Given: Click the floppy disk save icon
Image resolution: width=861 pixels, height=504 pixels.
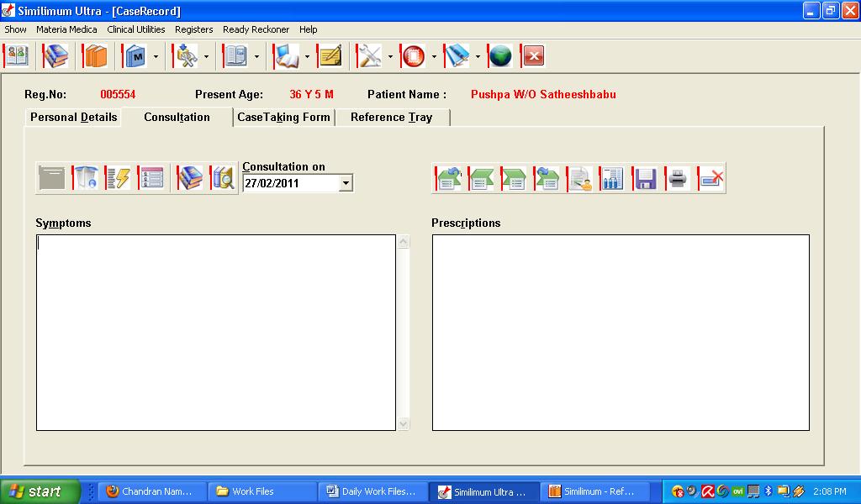Looking at the screenshot, I should click(x=645, y=178).
